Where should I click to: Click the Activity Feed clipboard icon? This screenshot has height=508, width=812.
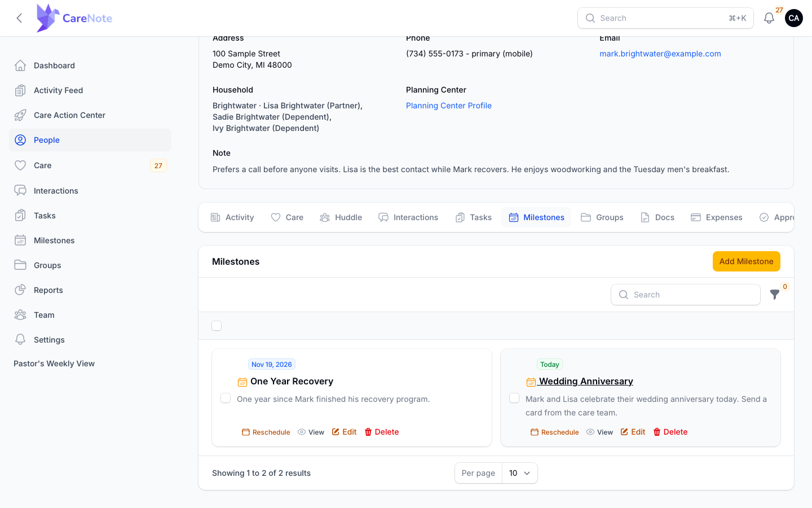click(x=20, y=90)
